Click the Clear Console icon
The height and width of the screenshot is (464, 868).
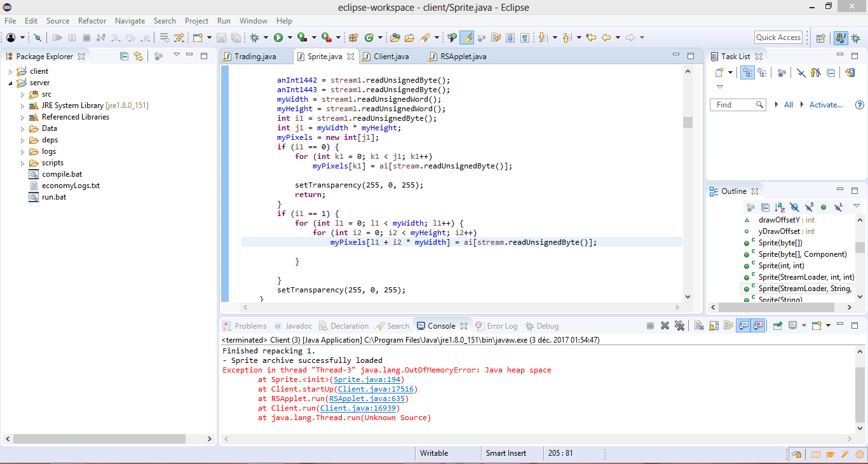(x=698, y=326)
